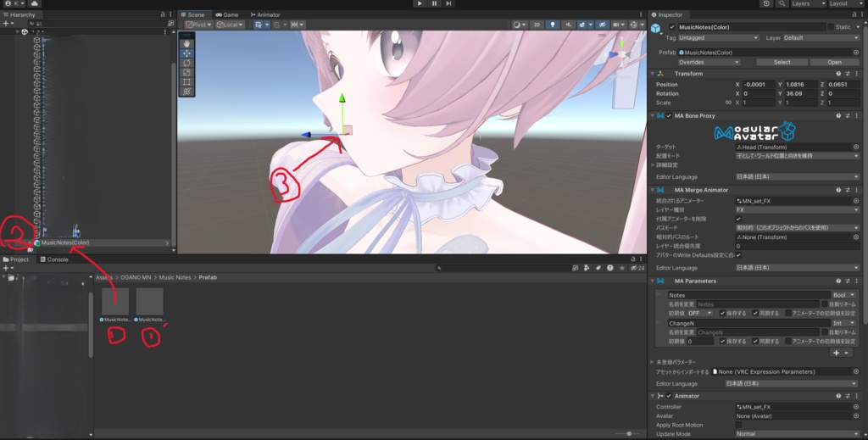868x440 pixels.
Task: Toggle scene audio icon
Action: [x=568, y=25]
